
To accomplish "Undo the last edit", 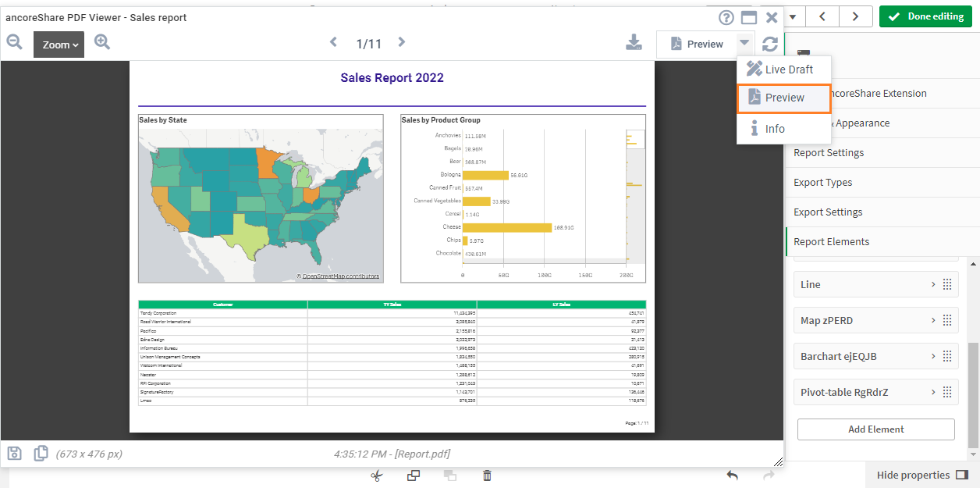I will [732, 476].
